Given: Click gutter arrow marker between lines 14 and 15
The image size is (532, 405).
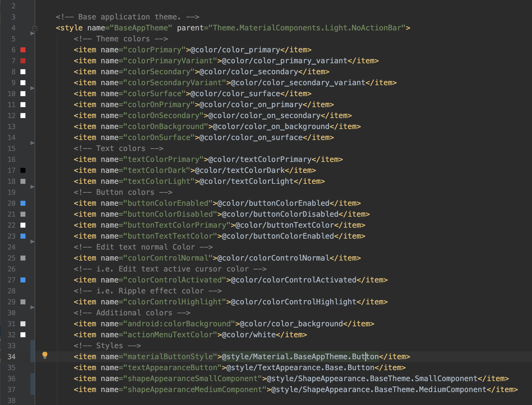Looking at the screenshot, I should tap(32, 143).
